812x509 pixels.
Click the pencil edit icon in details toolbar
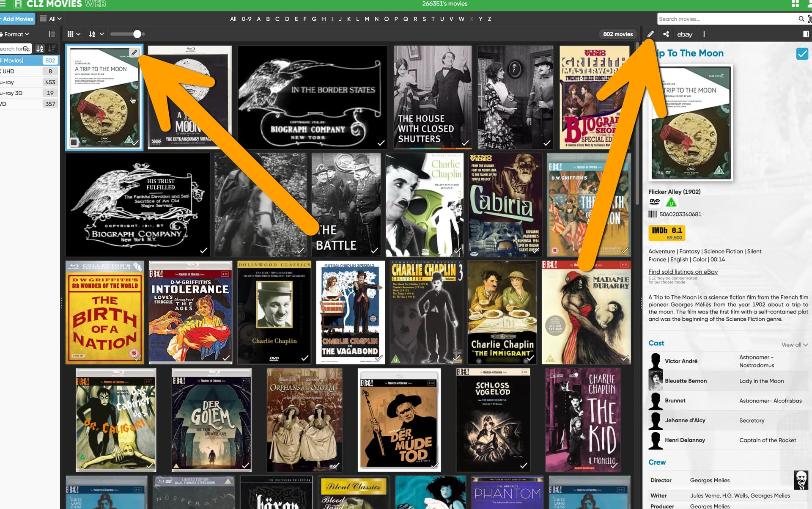coord(650,34)
